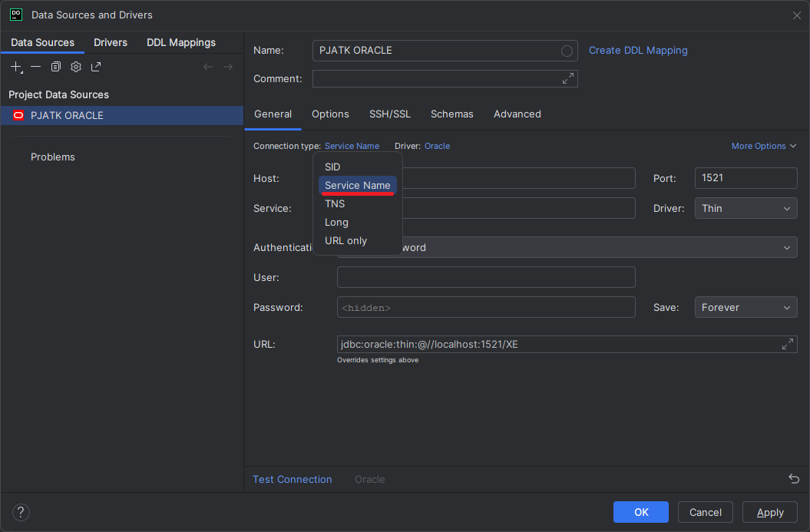Open the Schemas tab

pos(452,114)
